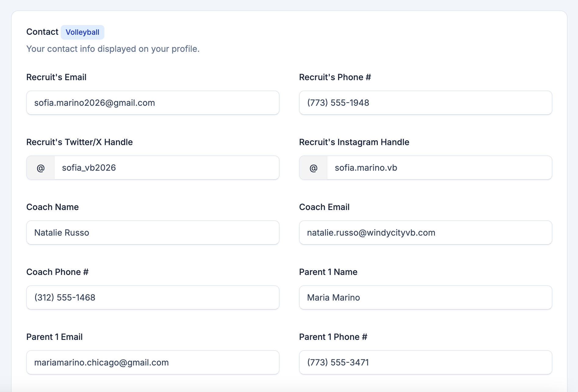Edit the Parent 1 Email field
The height and width of the screenshot is (392, 578).
click(x=153, y=362)
